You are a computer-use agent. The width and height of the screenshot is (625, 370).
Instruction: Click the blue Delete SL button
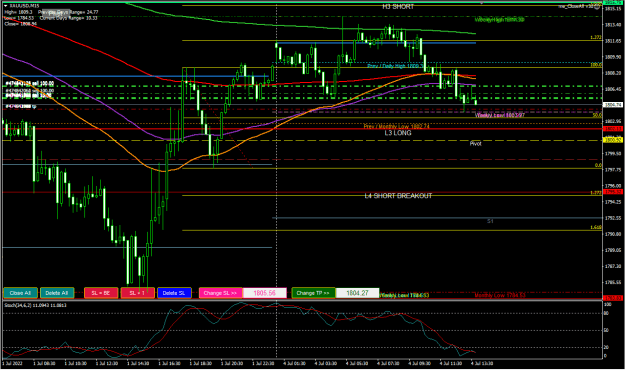point(174,293)
